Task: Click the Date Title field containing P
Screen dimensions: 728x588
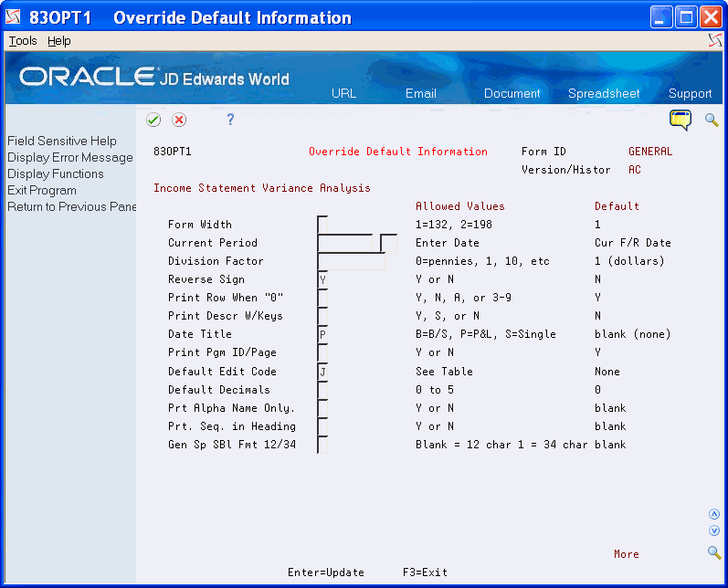Action: click(322, 334)
